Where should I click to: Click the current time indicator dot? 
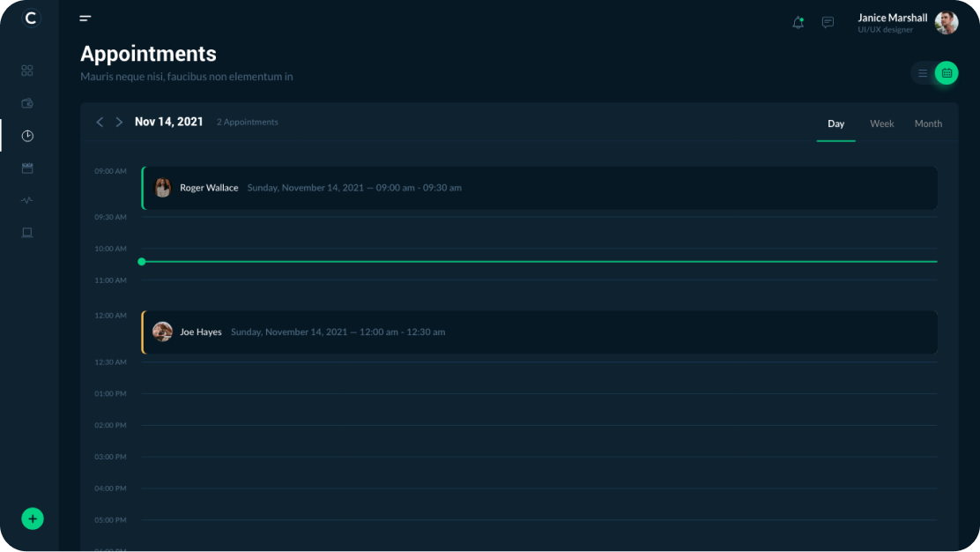click(142, 262)
